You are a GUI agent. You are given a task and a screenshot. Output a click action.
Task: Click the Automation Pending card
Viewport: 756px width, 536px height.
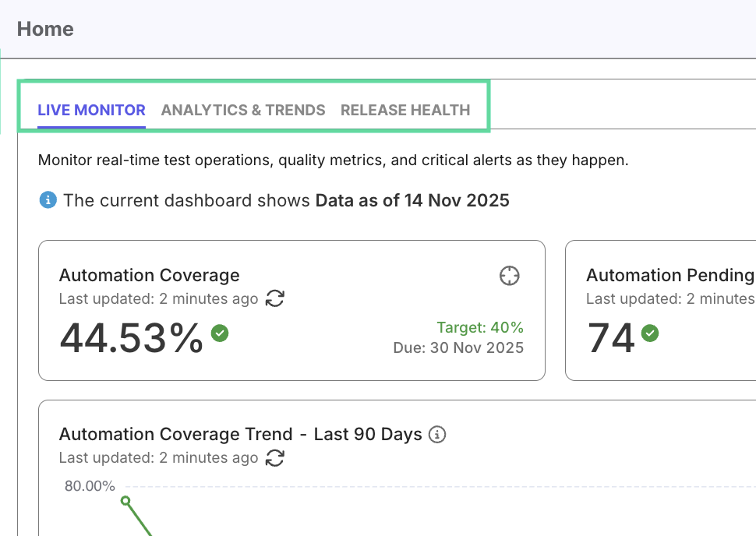(670, 310)
